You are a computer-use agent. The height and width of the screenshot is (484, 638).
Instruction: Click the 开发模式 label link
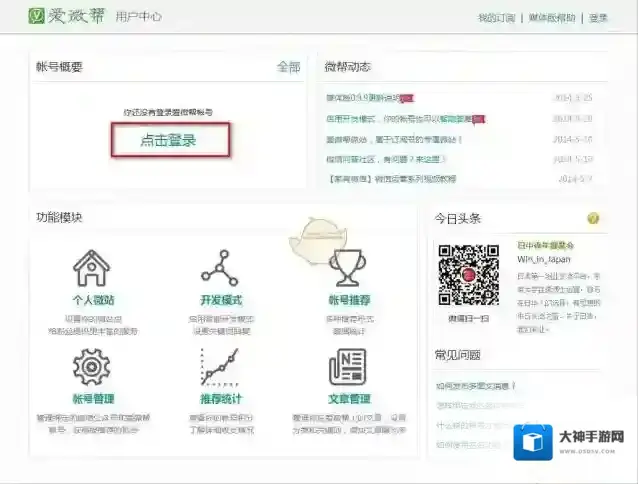point(221,300)
